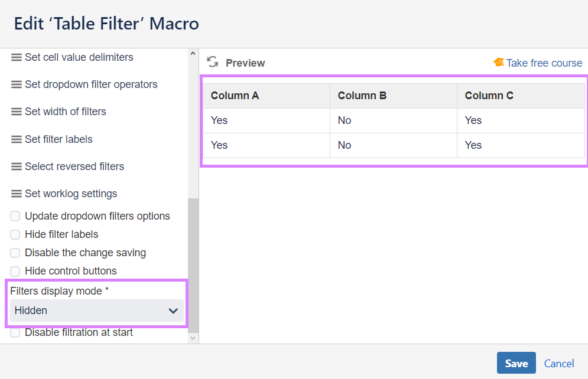Click hamburger icon beside Select reversed filters
This screenshot has height=379, width=588.
pos(17,166)
